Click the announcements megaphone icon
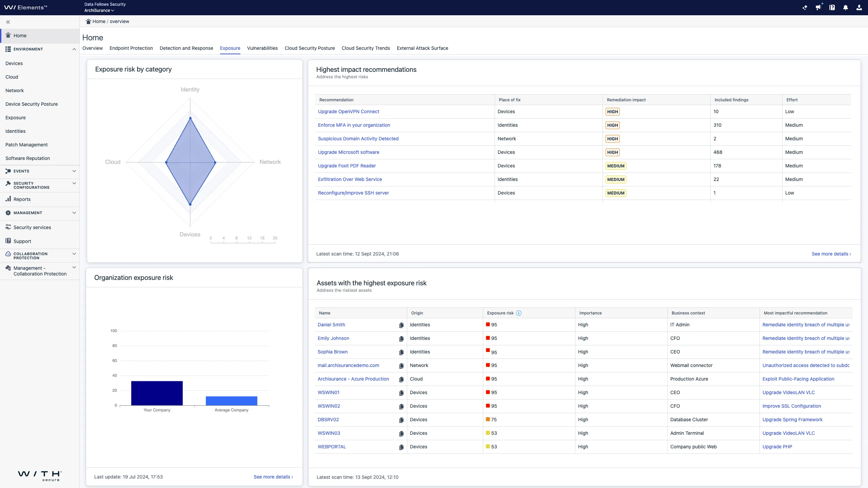This screenshot has width=868, height=488. 818,7
